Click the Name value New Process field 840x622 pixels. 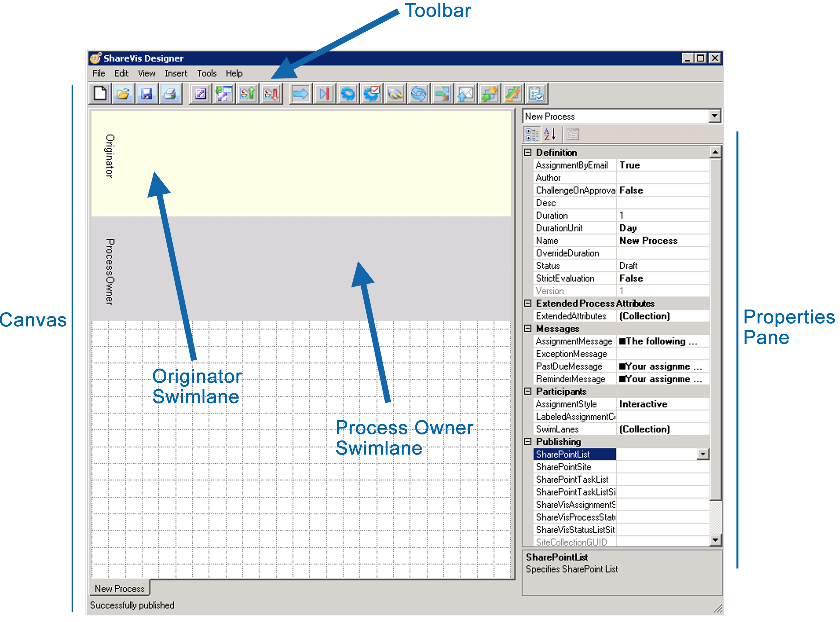(663, 241)
